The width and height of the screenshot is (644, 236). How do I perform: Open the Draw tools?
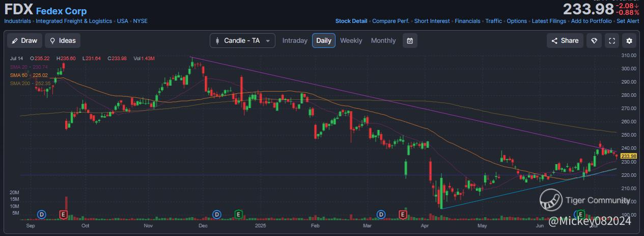point(24,41)
